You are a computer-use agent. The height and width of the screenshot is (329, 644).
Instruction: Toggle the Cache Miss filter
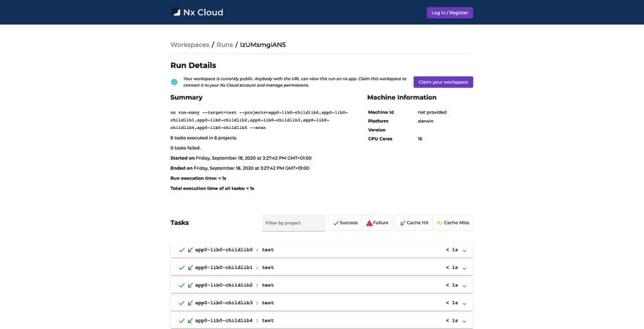(x=453, y=223)
